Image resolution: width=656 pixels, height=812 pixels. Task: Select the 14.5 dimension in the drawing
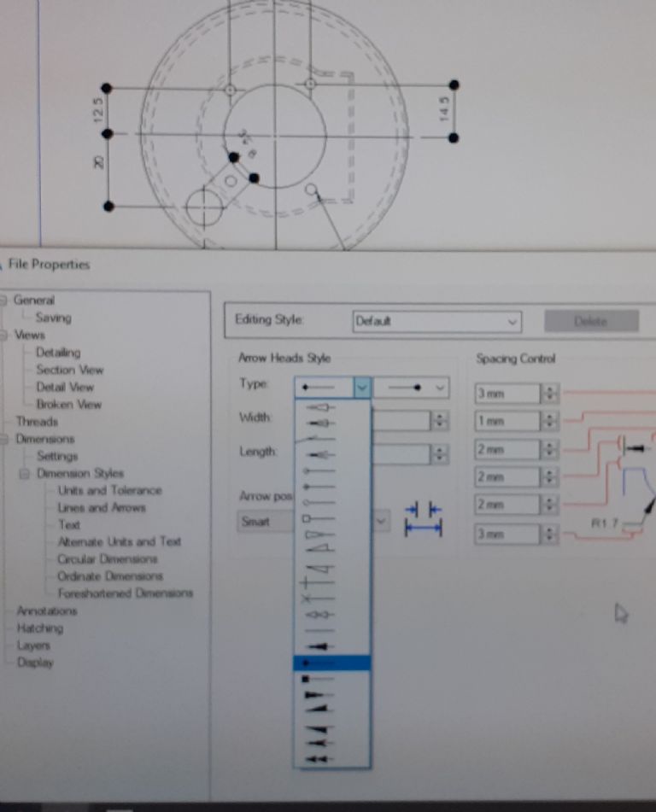[443, 108]
